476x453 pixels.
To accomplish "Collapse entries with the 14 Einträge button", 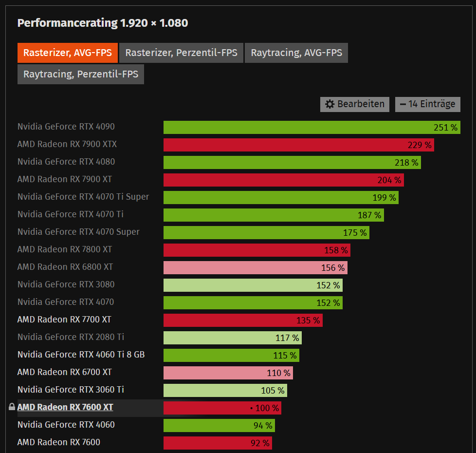I will point(427,104).
